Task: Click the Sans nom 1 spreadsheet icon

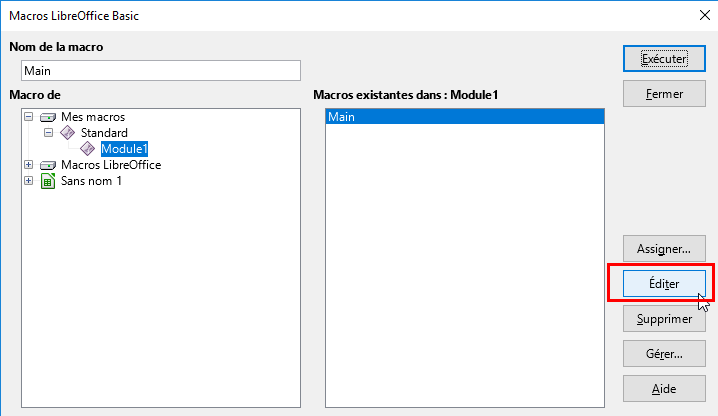Action: [48, 181]
